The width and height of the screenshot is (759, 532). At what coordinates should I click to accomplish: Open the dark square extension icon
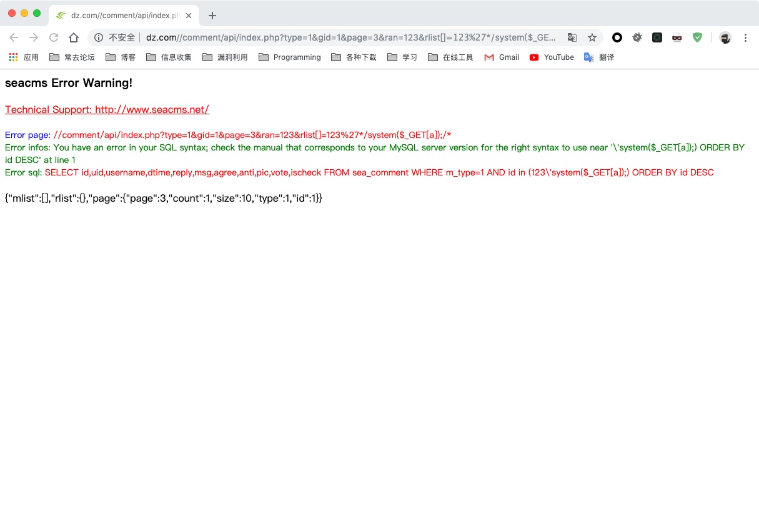click(x=657, y=37)
